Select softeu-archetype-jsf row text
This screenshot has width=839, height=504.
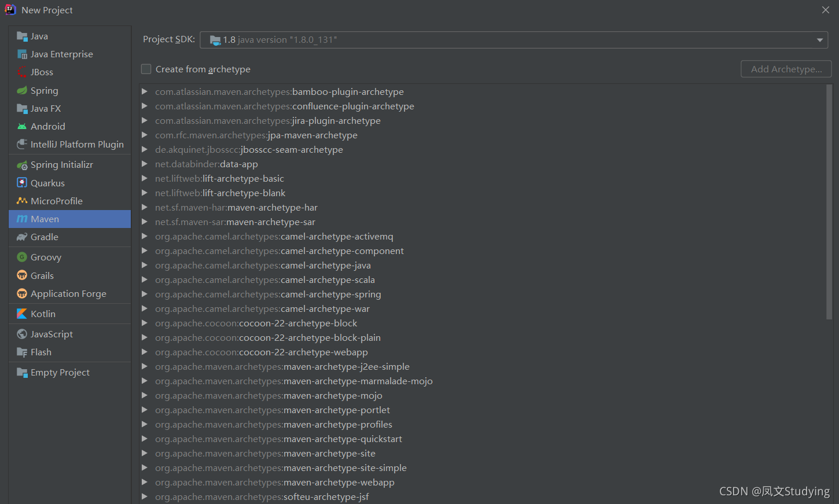click(262, 497)
